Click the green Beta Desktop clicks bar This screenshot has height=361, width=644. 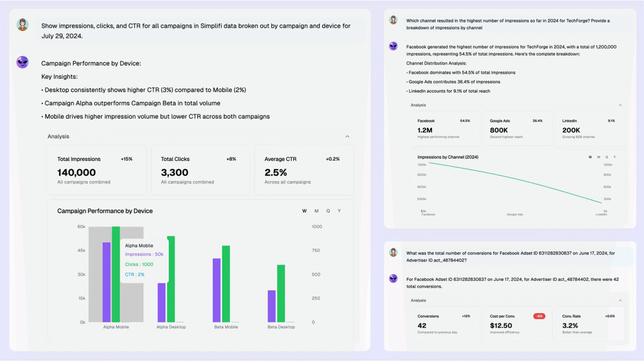pos(281,293)
